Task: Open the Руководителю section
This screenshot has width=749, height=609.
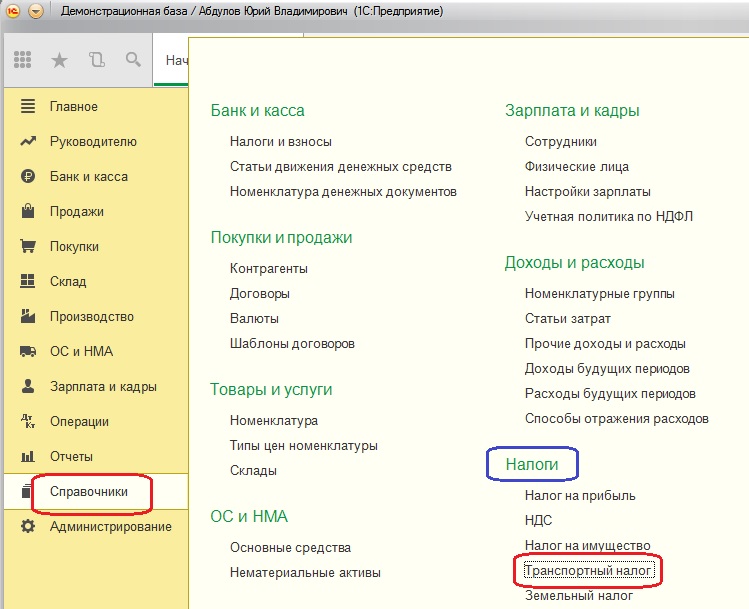Action: (x=93, y=141)
